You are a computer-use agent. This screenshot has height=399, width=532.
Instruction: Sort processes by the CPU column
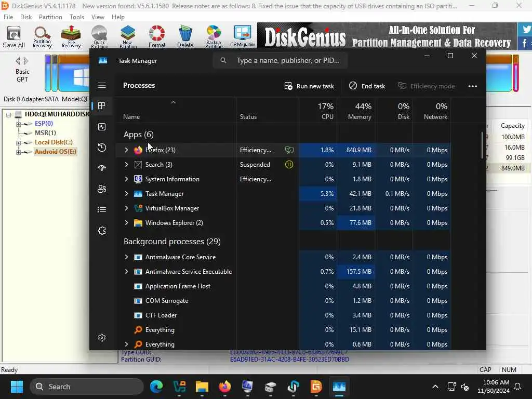318,111
